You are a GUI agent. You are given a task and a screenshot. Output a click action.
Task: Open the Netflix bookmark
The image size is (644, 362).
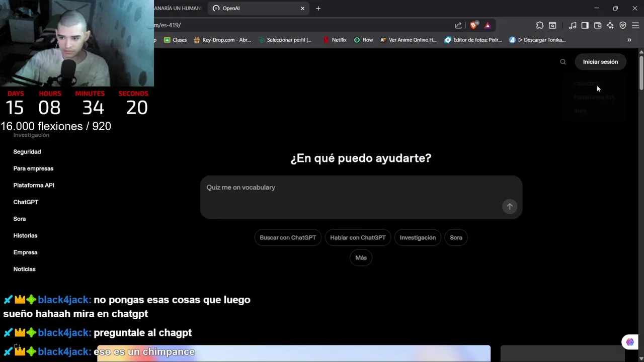335,40
